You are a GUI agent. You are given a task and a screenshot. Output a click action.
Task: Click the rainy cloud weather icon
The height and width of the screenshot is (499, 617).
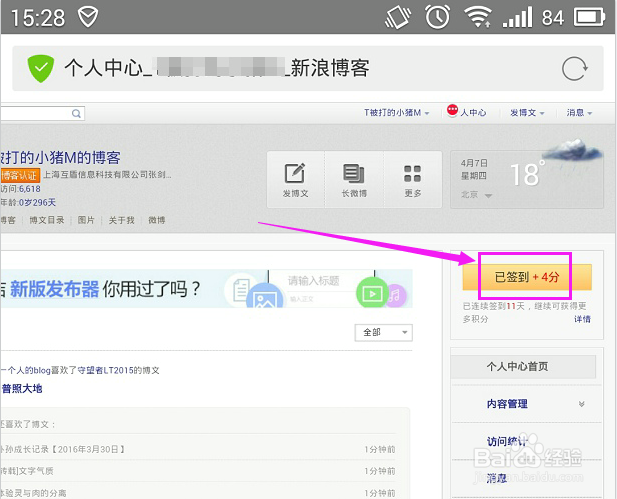tap(573, 152)
